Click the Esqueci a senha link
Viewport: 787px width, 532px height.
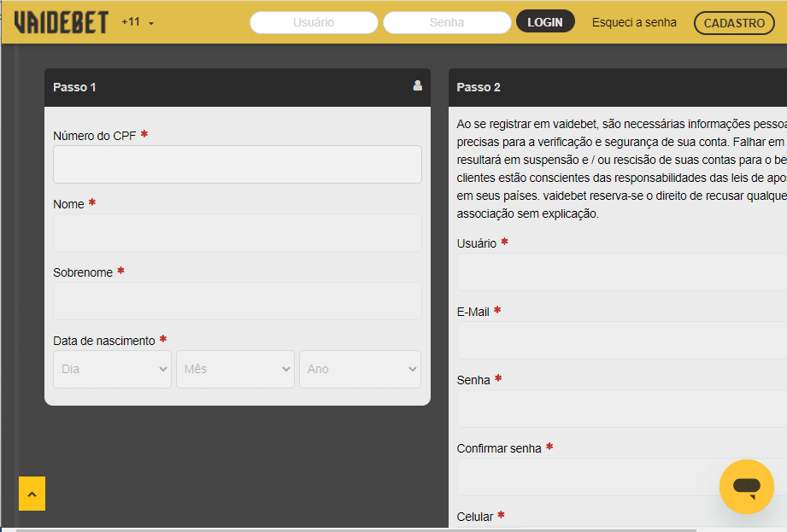click(x=634, y=22)
